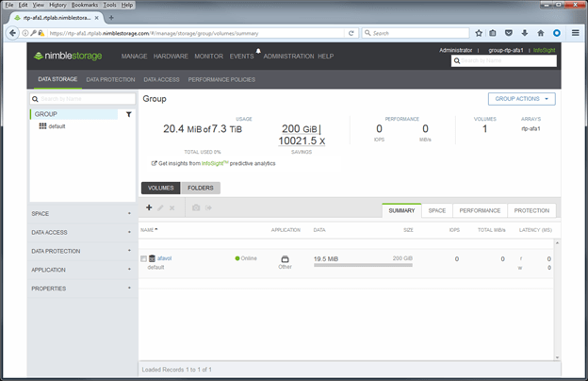
Task: Click the filter funnel icon next to GROUP
Action: [x=128, y=114]
